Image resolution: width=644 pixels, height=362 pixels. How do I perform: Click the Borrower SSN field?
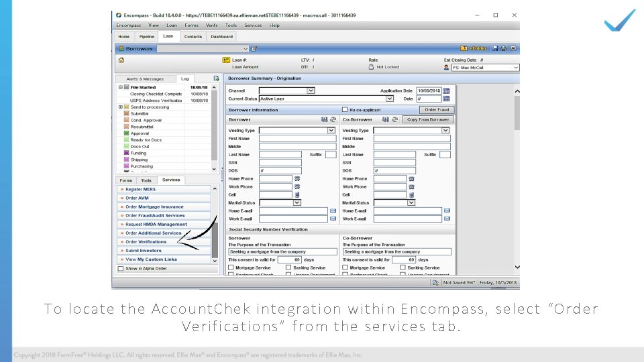click(x=280, y=163)
